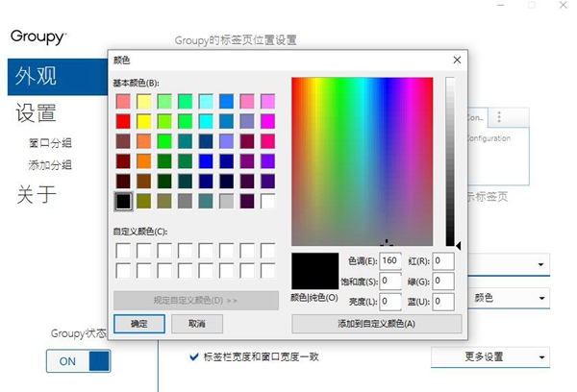The image size is (577, 392).
Task: Expand the 更多设置 dropdown
Action: [x=490, y=357]
